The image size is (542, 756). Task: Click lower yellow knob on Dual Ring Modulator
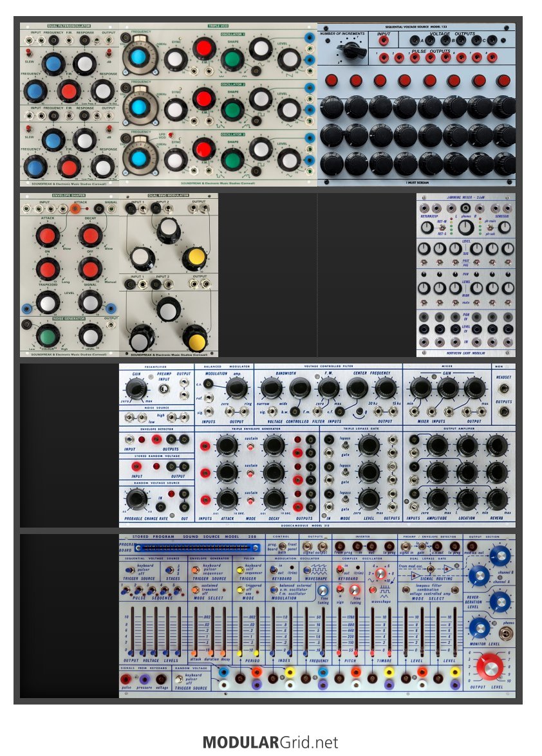coord(195,339)
